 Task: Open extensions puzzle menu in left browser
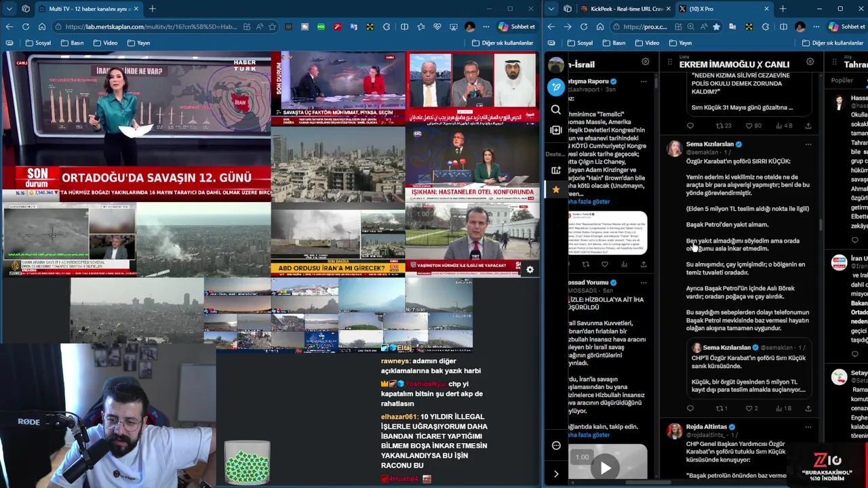[x=387, y=26]
